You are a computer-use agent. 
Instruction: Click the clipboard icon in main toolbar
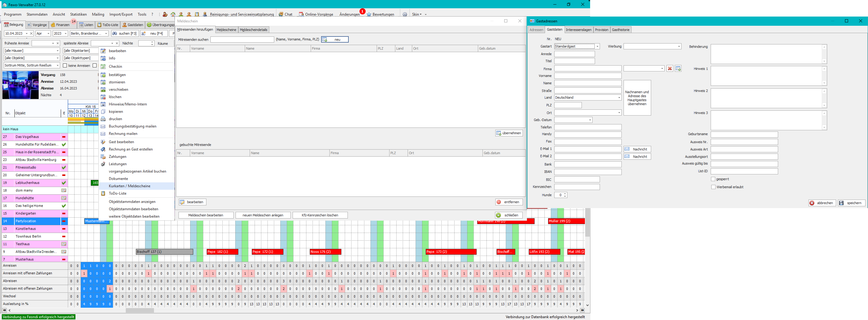(197, 14)
